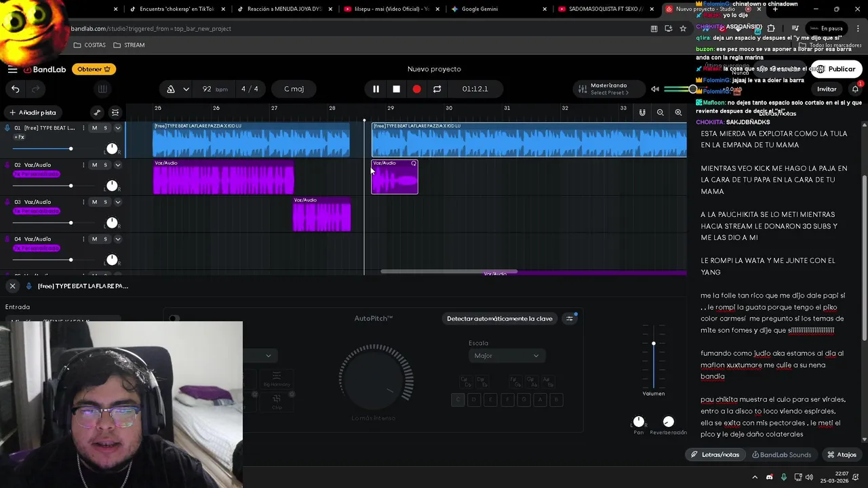The width and height of the screenshot is (868, 488).
Task: Open the C maj key selector
Action: point(294,89)
